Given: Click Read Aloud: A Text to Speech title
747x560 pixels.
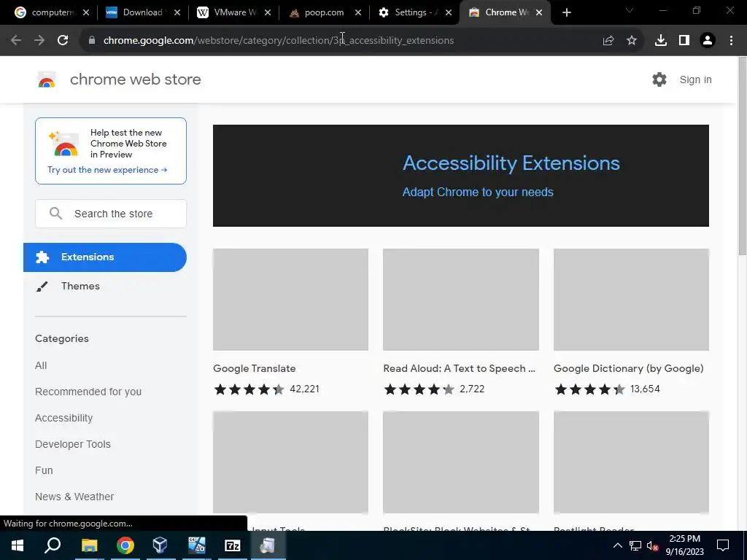Looking at the screenshot, I should [460, 368].
